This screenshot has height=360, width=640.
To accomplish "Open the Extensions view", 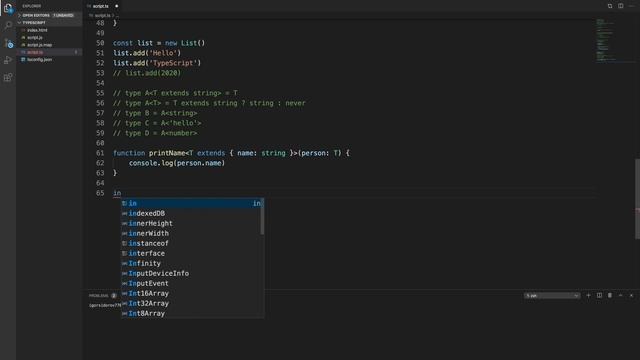I will click(x=8, y=77).
